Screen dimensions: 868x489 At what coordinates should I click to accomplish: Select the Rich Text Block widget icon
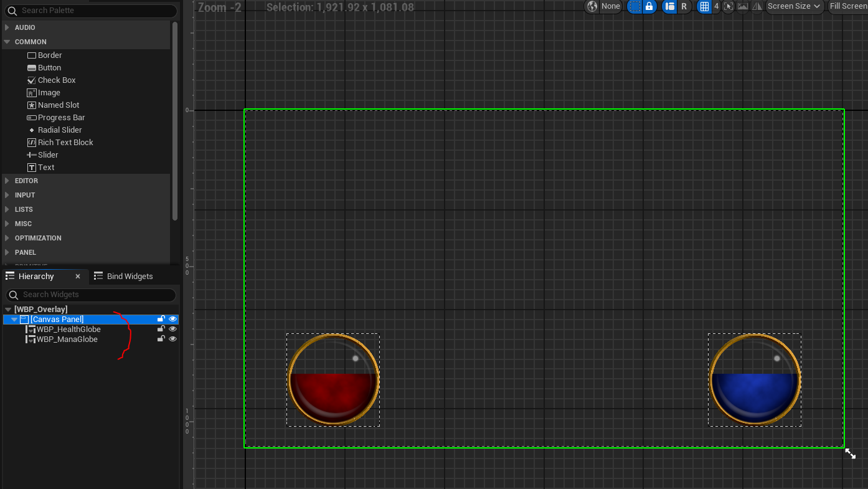click(32, 143)
